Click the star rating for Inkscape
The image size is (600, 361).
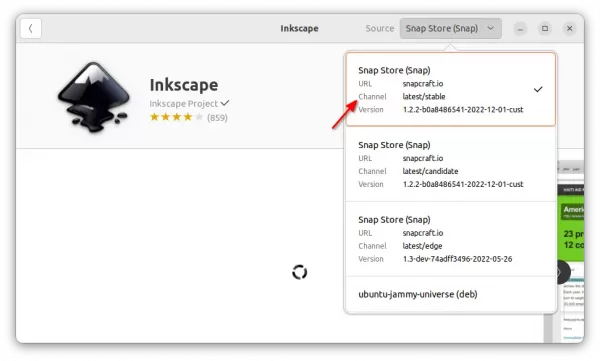point(176,117)
